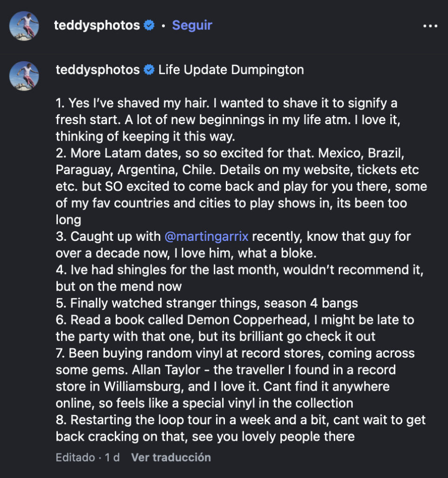The width and height of the screenshot is (448, 478).
Task: Follow teddysphotos with the Seguir button
Action: point(192,25)
